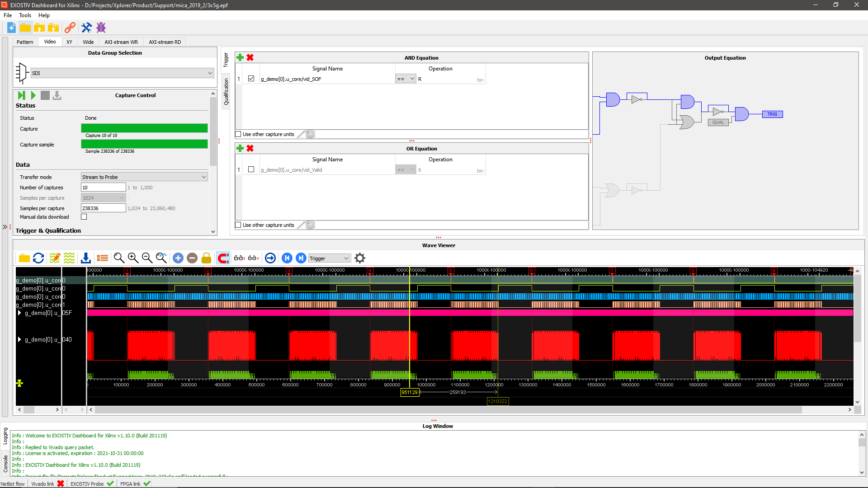Open the == operator dropdown for vid_SOF

(406, 79)
